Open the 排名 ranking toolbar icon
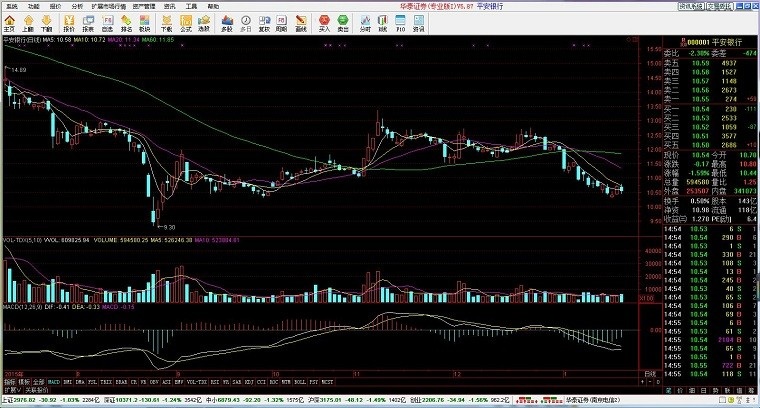The width and height of the screenshot is (760, 408). [x=126, y=23]
